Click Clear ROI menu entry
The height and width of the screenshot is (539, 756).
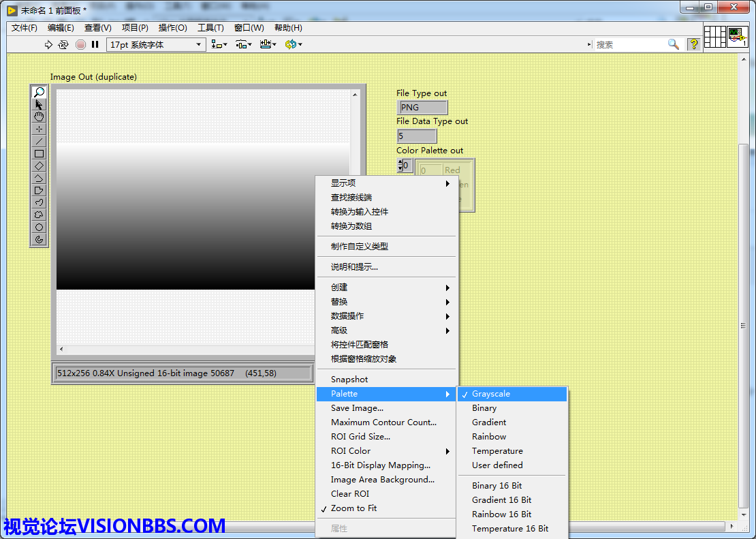pos(350,494)
